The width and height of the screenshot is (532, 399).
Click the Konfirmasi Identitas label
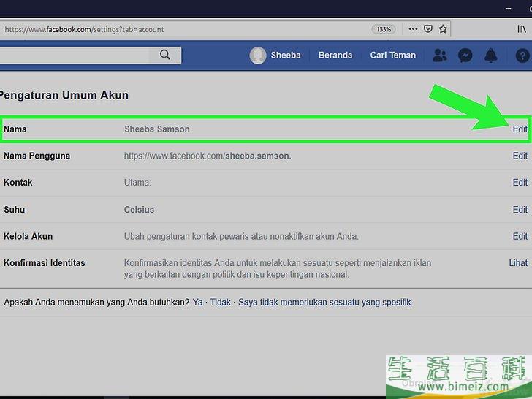point(45,263)
